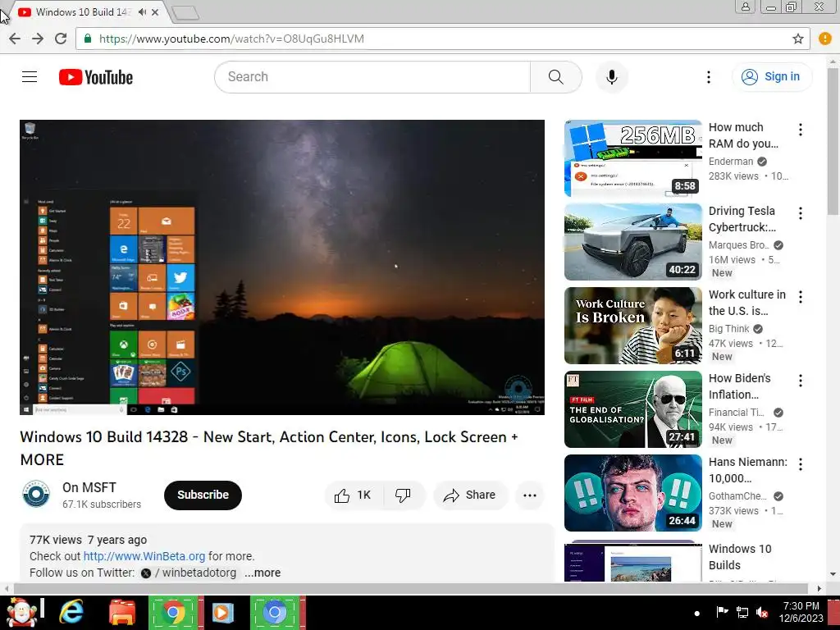Open options for Work culture video
The height and width of the screenshot is (630, 840).
[801, 297]
